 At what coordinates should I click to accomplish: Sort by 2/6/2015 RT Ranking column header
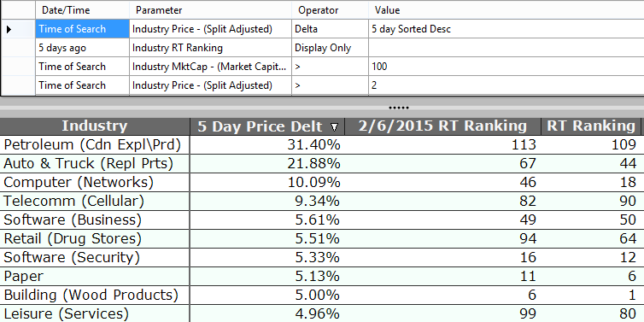[x=442, y=126]
